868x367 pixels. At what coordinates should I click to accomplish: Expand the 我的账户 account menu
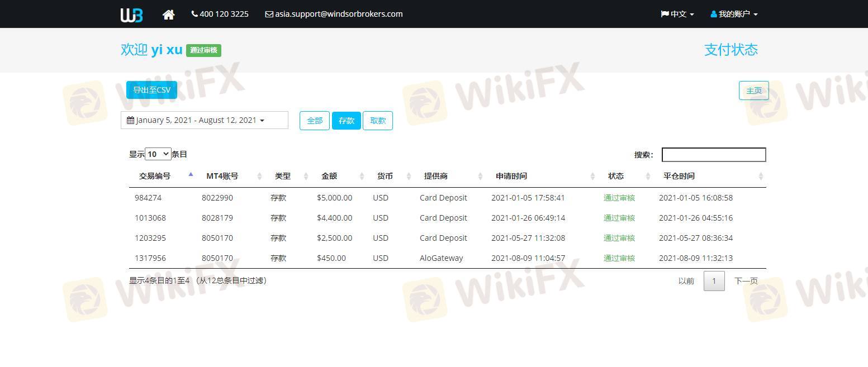pos(734,14)
